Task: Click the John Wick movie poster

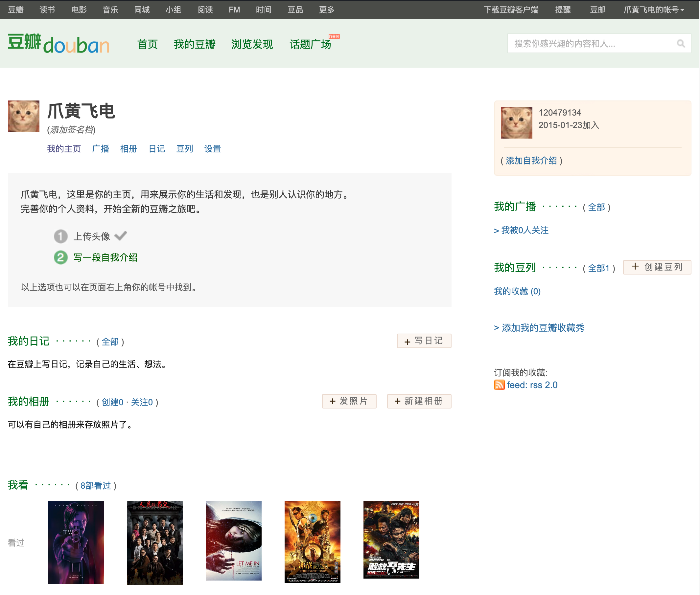Action: tap(76, 542)
